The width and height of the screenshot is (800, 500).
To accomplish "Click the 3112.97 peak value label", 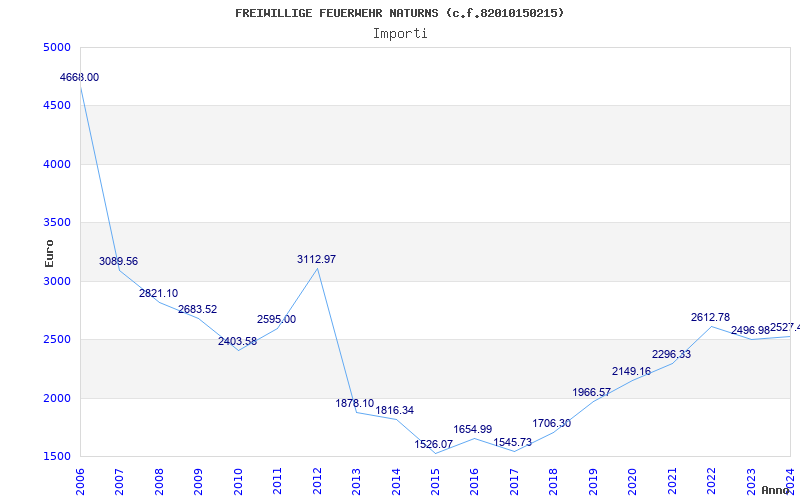I will pos(316,259).
